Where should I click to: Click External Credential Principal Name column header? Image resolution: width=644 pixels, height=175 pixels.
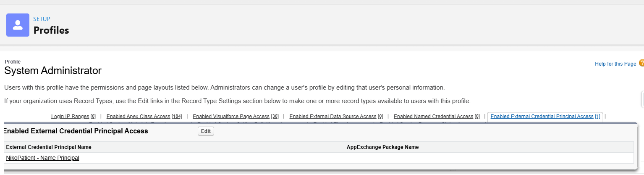coord(49,147)
